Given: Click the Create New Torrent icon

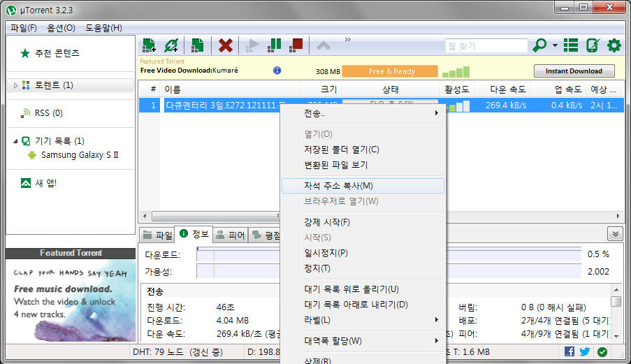Looking at the screenshot, I should pyautogui.click(x=198, y=45).
